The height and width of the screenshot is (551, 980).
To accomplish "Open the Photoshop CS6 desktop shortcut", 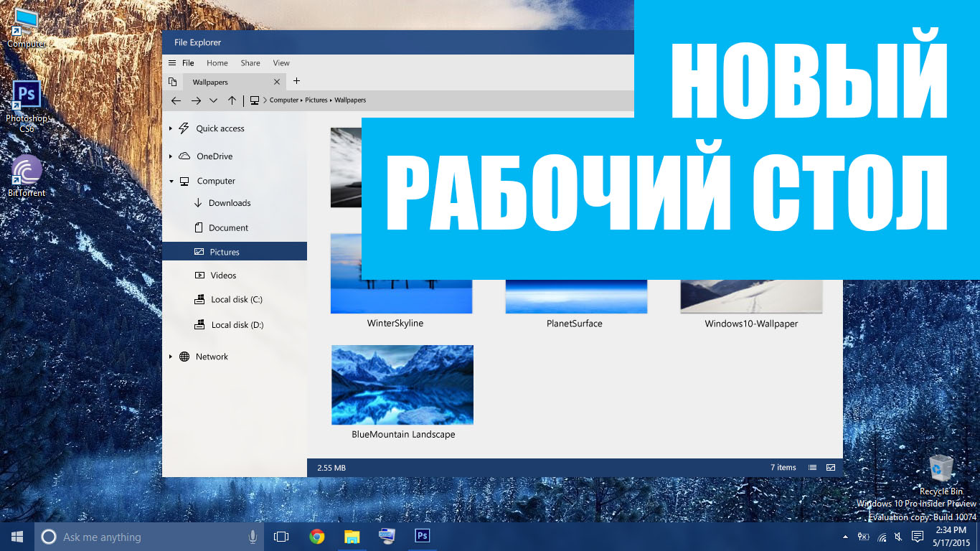I will coord(27,107).
